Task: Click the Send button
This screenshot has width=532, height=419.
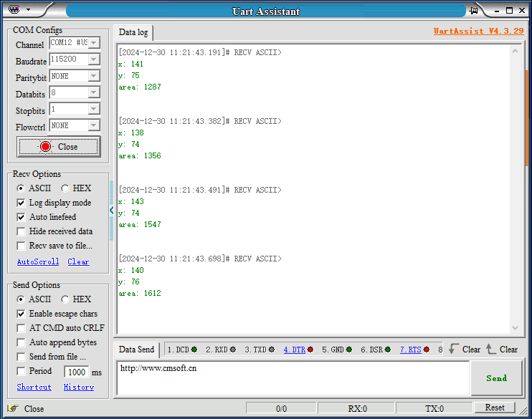Action: [496, 378]
